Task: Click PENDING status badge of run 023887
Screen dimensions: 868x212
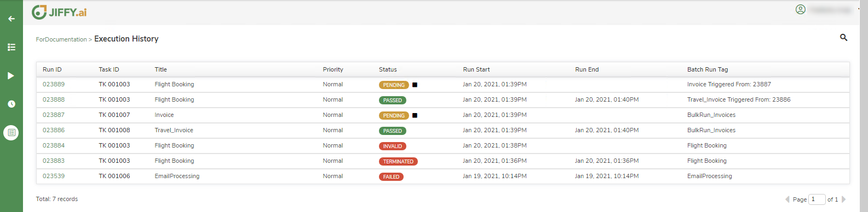Action: click(x=394, y=115)
